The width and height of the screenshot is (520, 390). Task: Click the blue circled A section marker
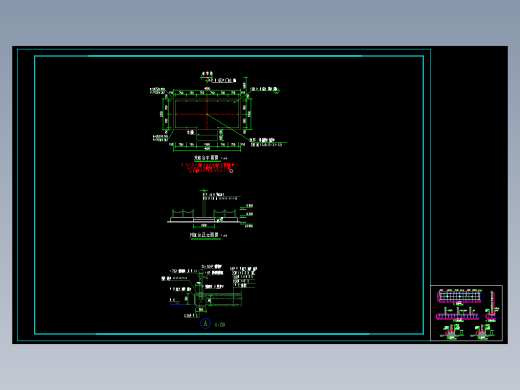(x=205, y=323)
